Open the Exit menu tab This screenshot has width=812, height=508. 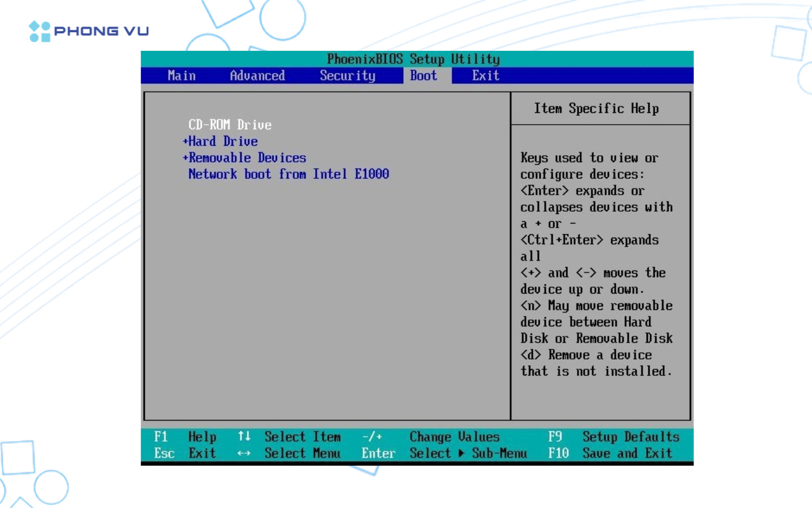click(486, 76)
